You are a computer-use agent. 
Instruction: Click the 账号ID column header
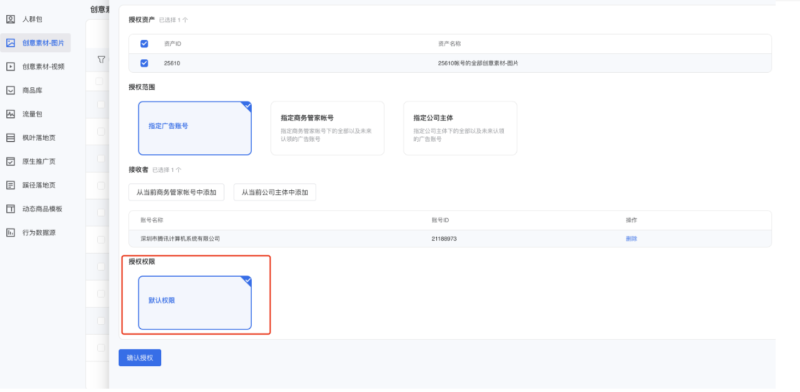tap(440, 220)
